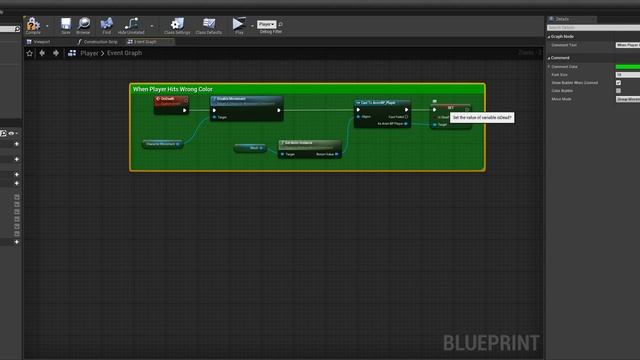Toggle Show Bubble When Zoomed checkbox
640x360 pixels.
(618, 83)
